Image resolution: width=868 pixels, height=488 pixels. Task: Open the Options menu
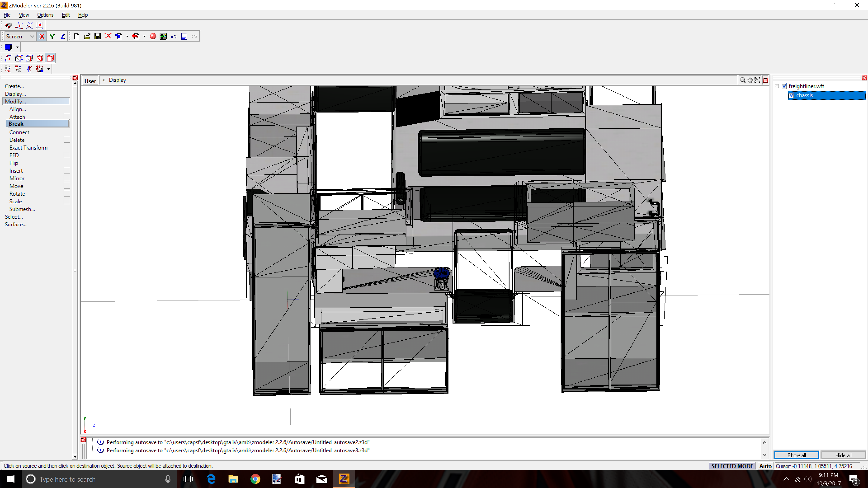(45, 15)
